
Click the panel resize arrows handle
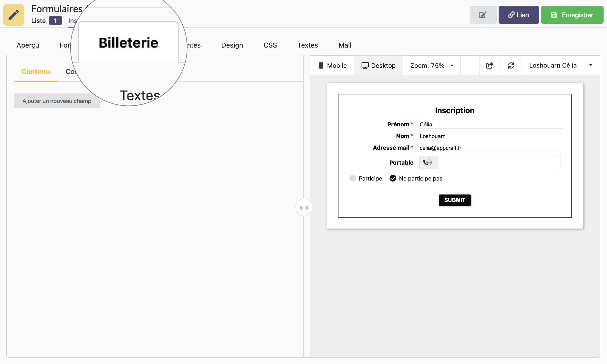click(304, 208)
